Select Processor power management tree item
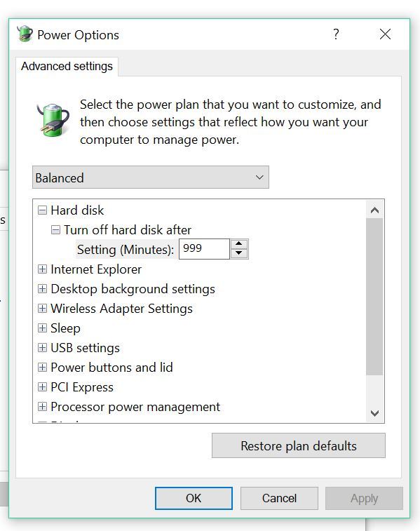Image resolution: width=420 pixels, height=531 pixels. [x=135, y=407]
